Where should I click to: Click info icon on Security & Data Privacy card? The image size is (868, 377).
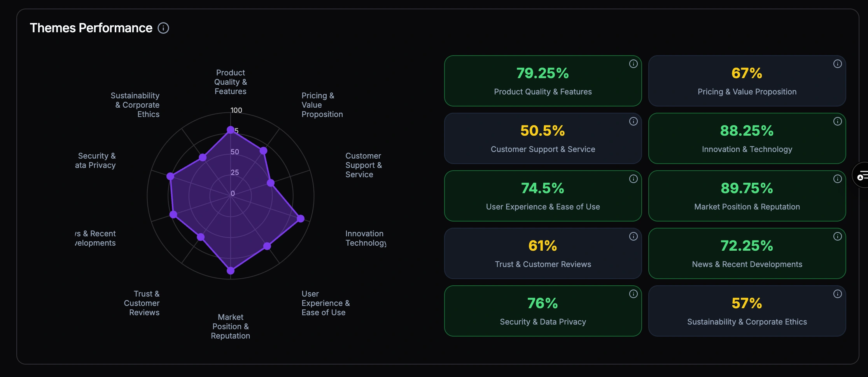coord(633,294)
